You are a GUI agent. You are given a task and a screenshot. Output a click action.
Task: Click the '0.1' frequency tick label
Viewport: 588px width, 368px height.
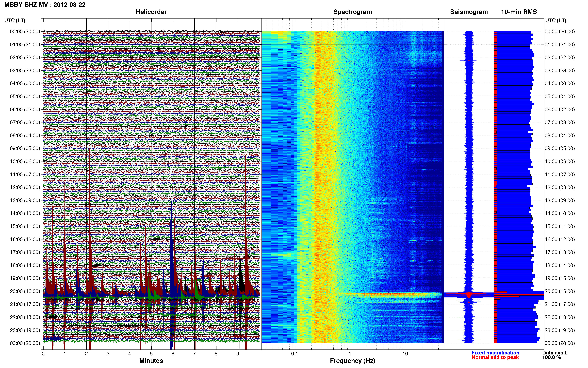[295, 354]
